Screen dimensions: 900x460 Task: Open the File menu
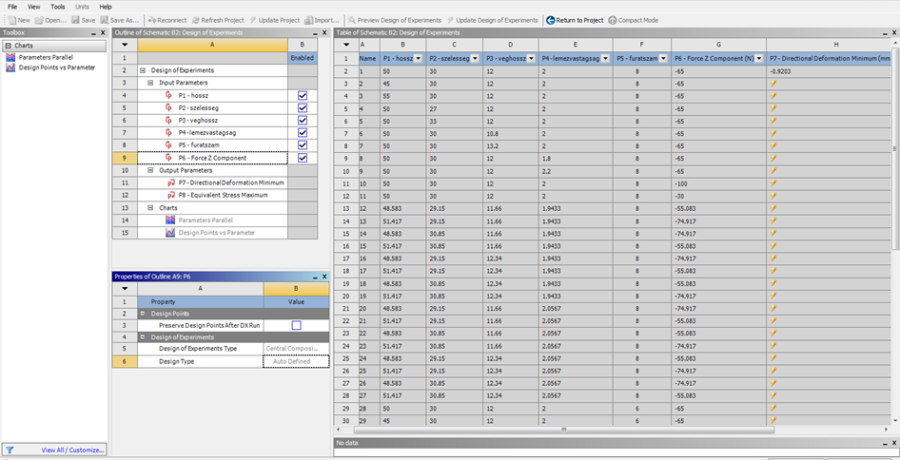(x=12, y=7)
